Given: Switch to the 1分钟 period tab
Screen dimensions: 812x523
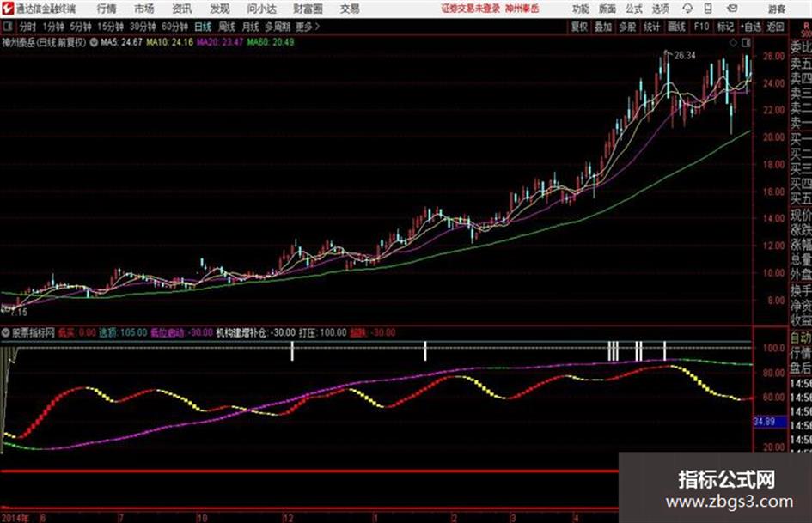Looking at the screenshot, I should point(52,27).
